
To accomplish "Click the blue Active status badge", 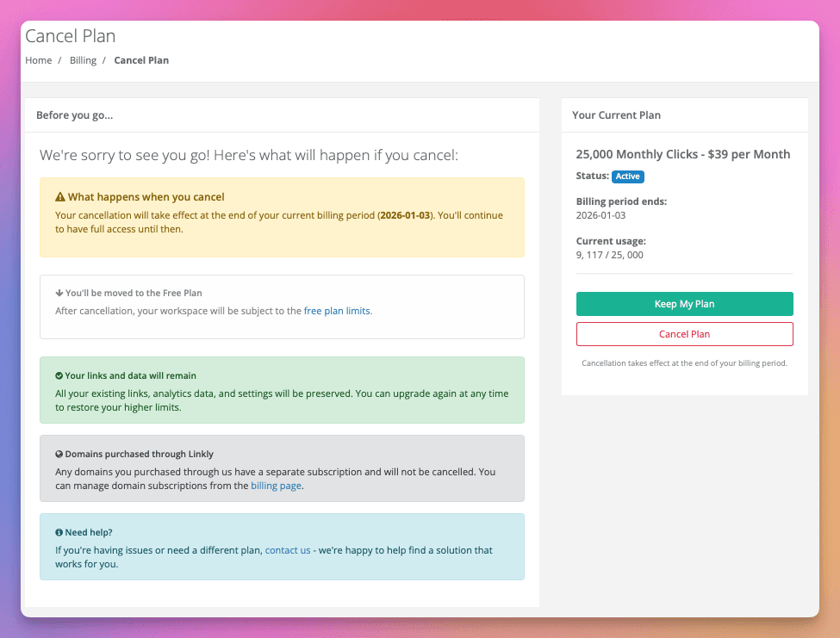I will pyautogui.click(x=628, y=177).
